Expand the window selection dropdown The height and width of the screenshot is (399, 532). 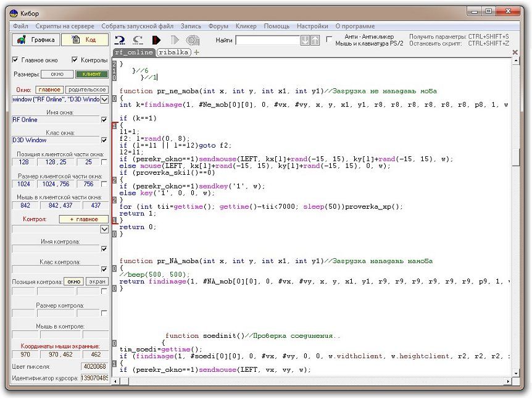(104, 99)
